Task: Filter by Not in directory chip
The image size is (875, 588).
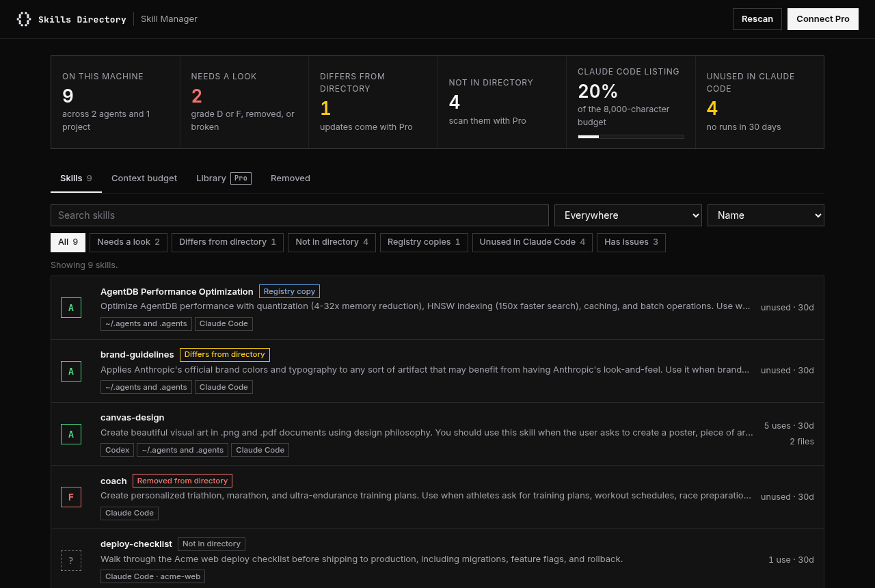Action: tap(332, 242)
